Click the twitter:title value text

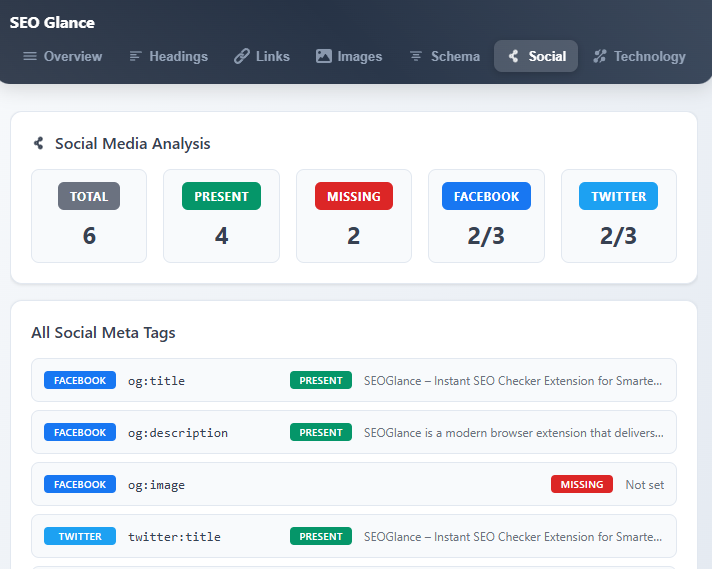click(x=513, y=537)
